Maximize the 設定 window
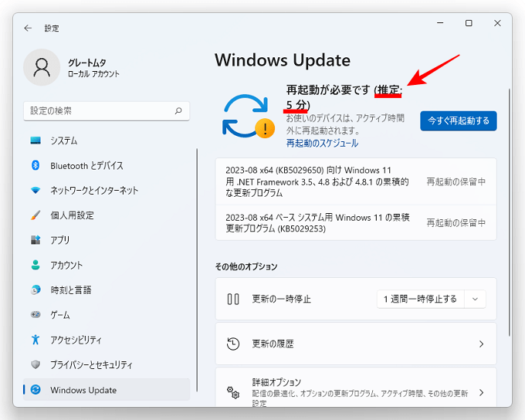Screen dimensions: 525x420 [469, 23]
